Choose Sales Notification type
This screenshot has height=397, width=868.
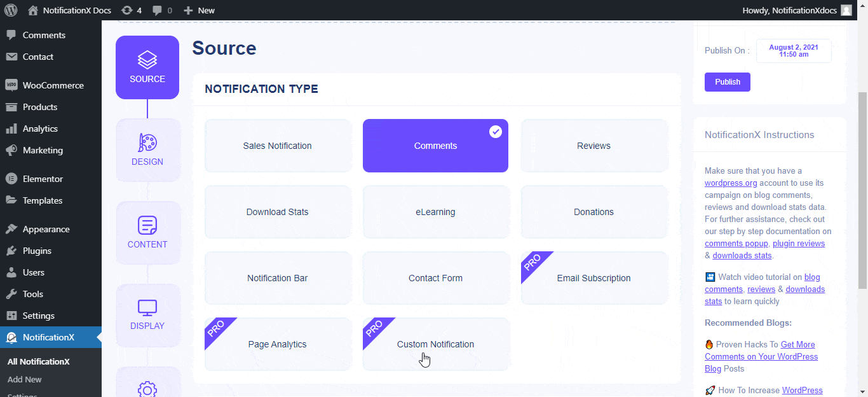click(278, 146)
